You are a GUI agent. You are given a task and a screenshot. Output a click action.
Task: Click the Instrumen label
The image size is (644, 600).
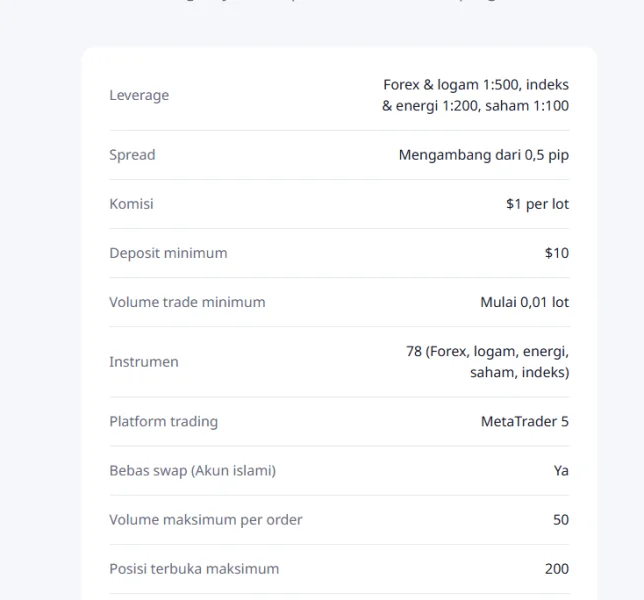click(144, 362)
